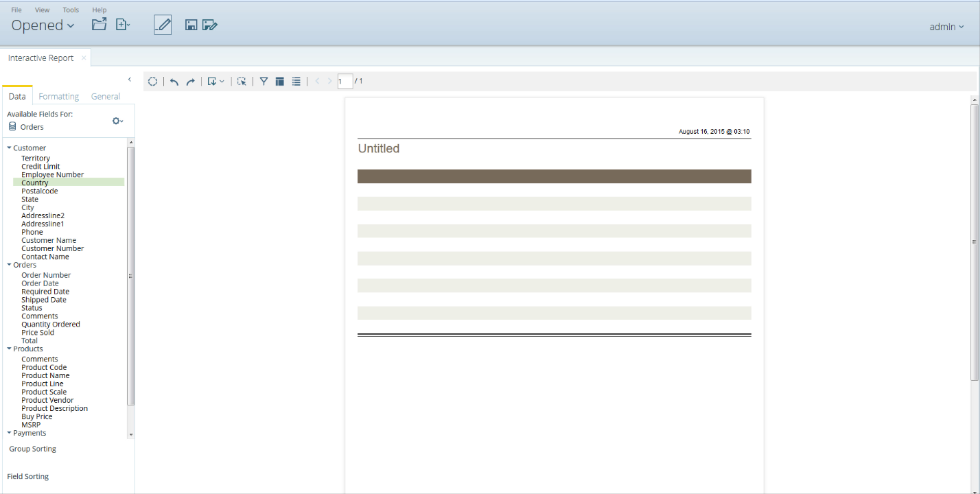Collapse the Orders field group
This screenshot has width=980, height=494.
(x=10, y=264)
